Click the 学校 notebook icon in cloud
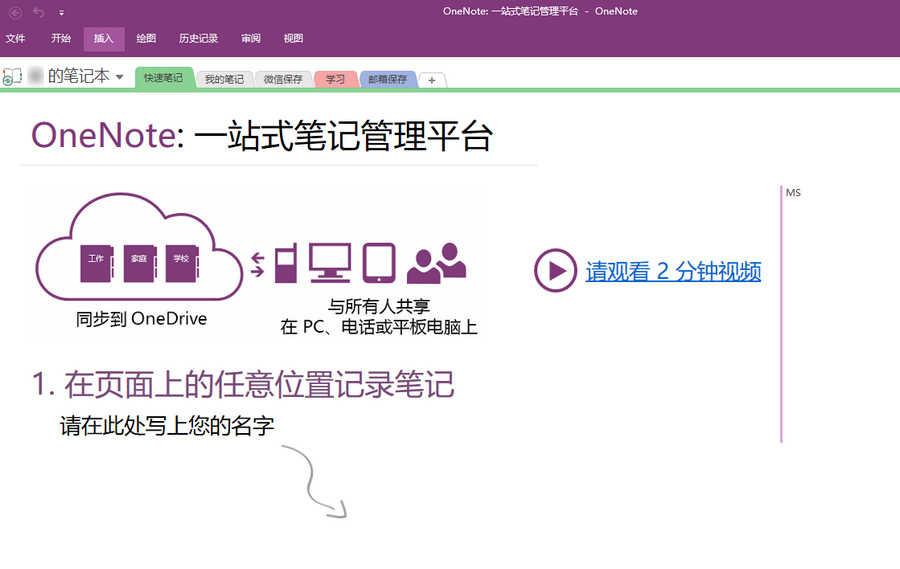Image resolution: width=900 pixels, height=569 pixels. point(183,264)
